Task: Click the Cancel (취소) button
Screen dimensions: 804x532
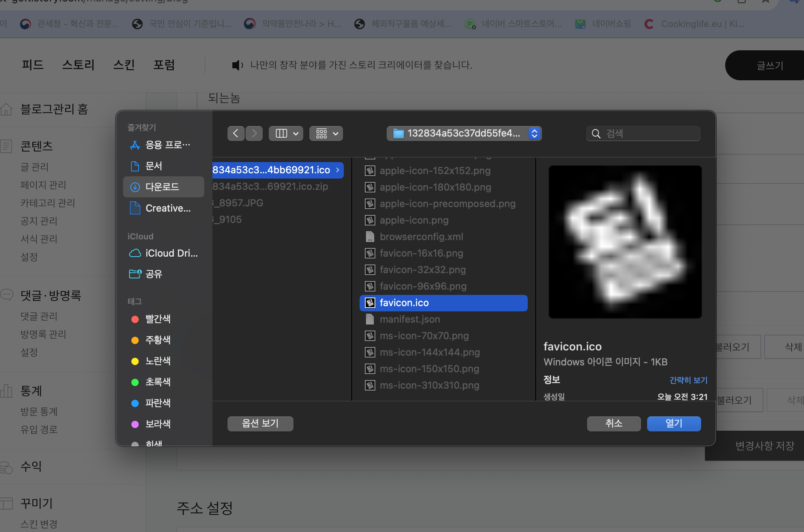Action: 613,424
